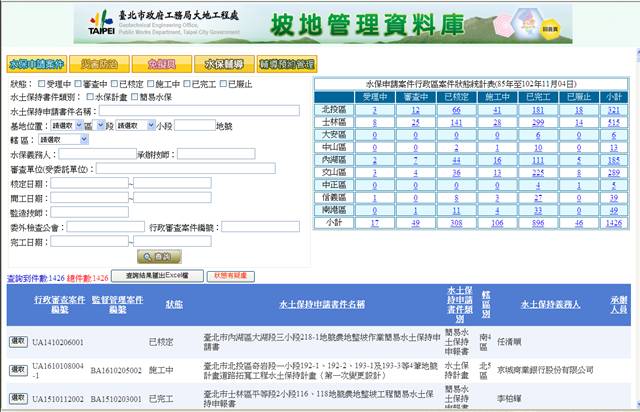Image resolution: width=640 pixels, height=412 pixels.
Task: Click the Taipei city logo in banner
Action: pyautogui.click(x=101, y=22)
